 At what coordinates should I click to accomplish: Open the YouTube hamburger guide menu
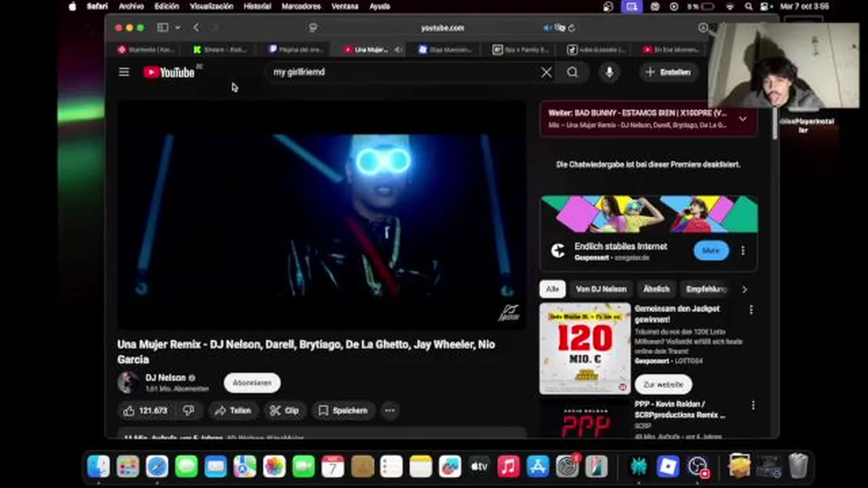click(124, 72)
